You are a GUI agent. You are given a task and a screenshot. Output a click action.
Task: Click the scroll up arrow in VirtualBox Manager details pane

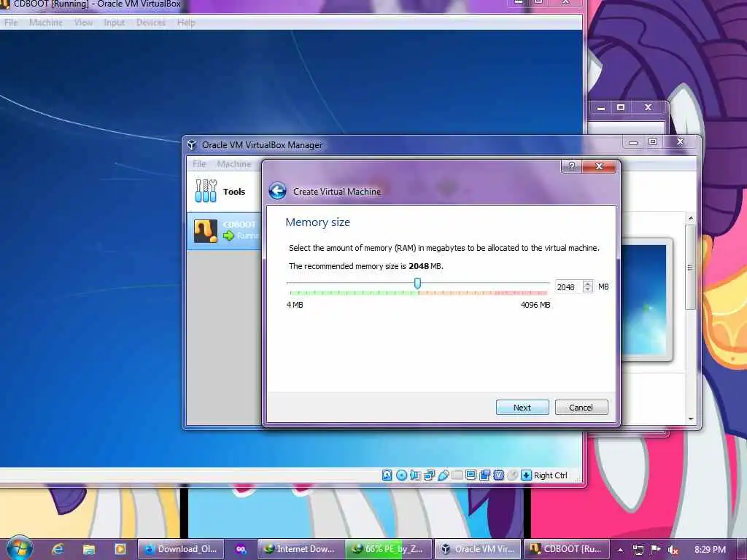pyautogui.click(x=691, y=218)
